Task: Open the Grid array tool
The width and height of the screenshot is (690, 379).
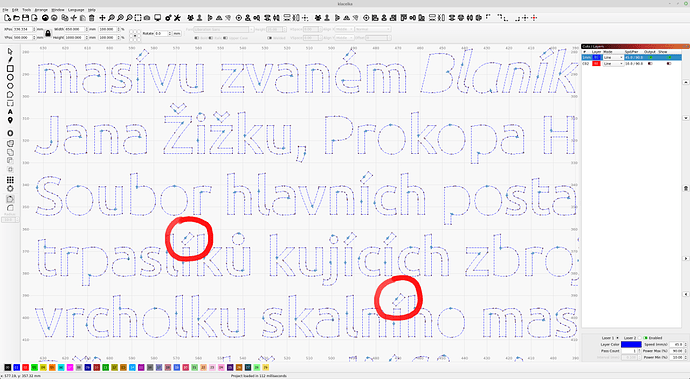Action: [10, 180]
